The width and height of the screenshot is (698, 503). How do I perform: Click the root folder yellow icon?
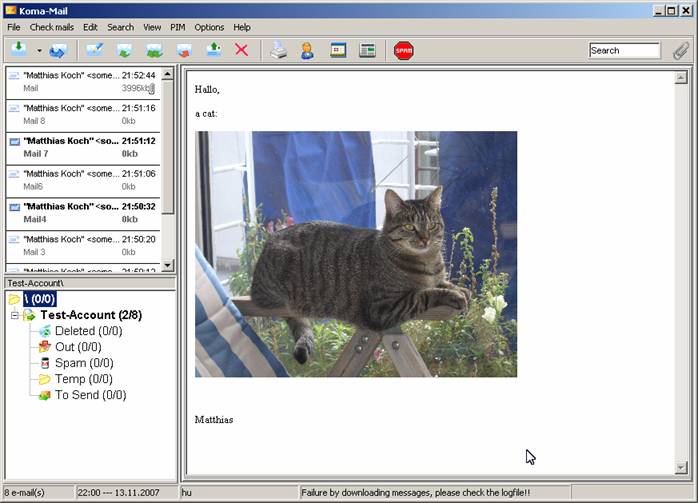pyautogui.click(x=14, y=299)
